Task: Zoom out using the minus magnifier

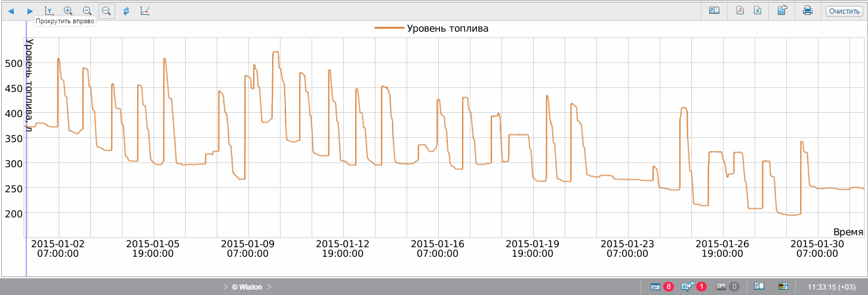Action: (87, 11)
